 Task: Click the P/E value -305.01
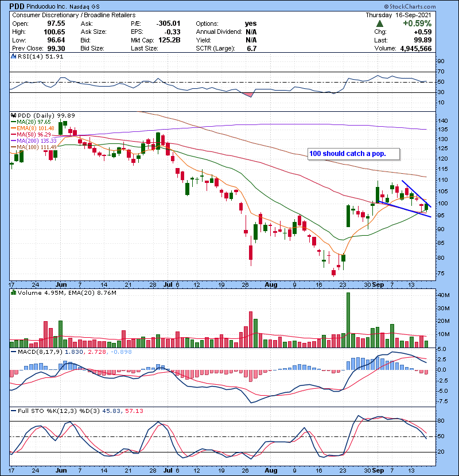[x=168, y=24]
